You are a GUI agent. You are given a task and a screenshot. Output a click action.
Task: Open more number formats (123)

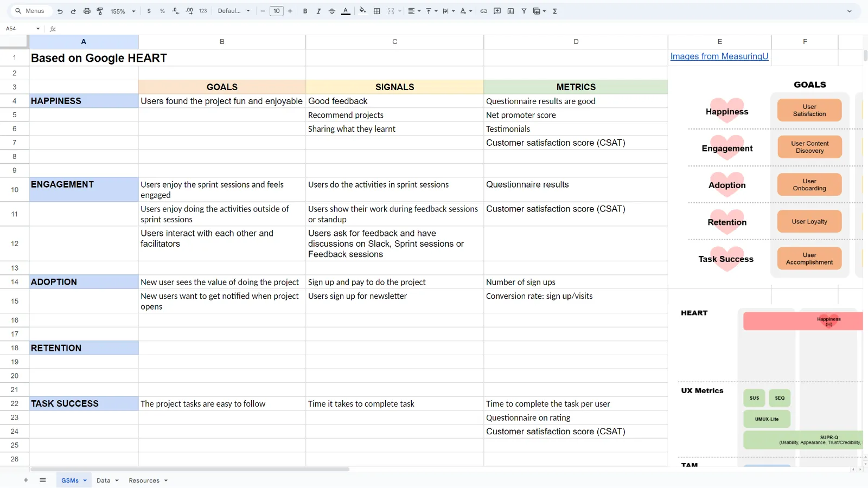point(203,11)
